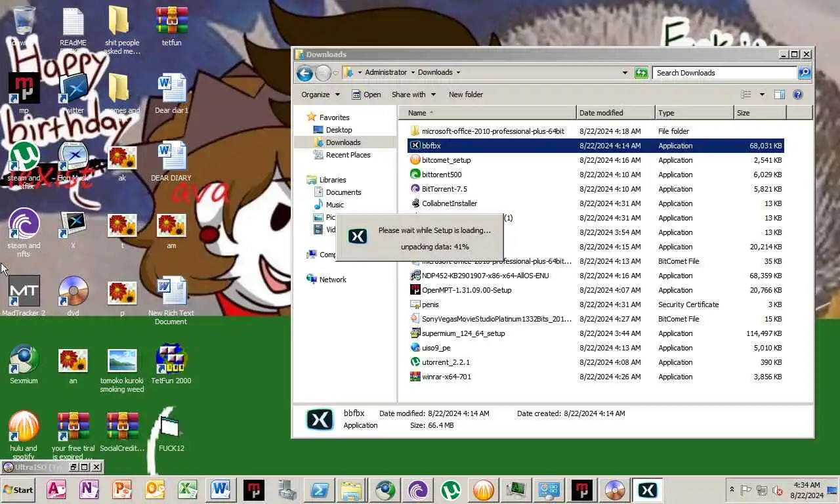This screenshot has width=840, height=504.
Task: Click the tetfun WinRAR archive on desktop
Action: [171, 21]
